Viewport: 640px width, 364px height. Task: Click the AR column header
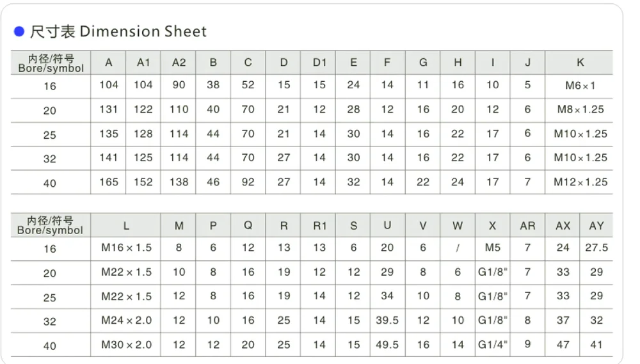(527, 226)
